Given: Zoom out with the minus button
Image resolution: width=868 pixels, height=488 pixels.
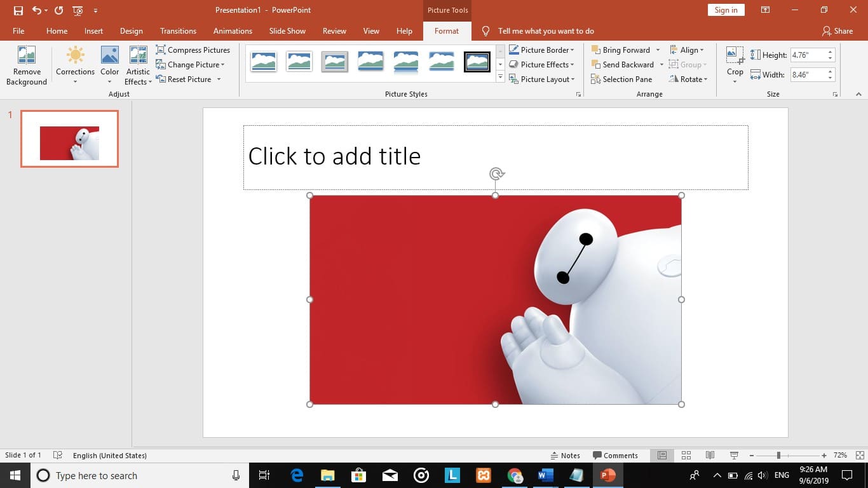Looking at the screenshot, I should click(751, 456).
